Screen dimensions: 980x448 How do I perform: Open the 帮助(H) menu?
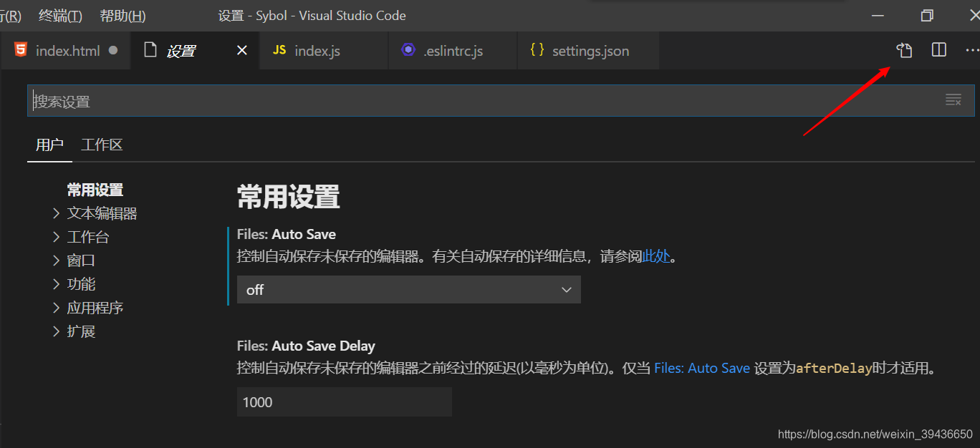point(123,16)
